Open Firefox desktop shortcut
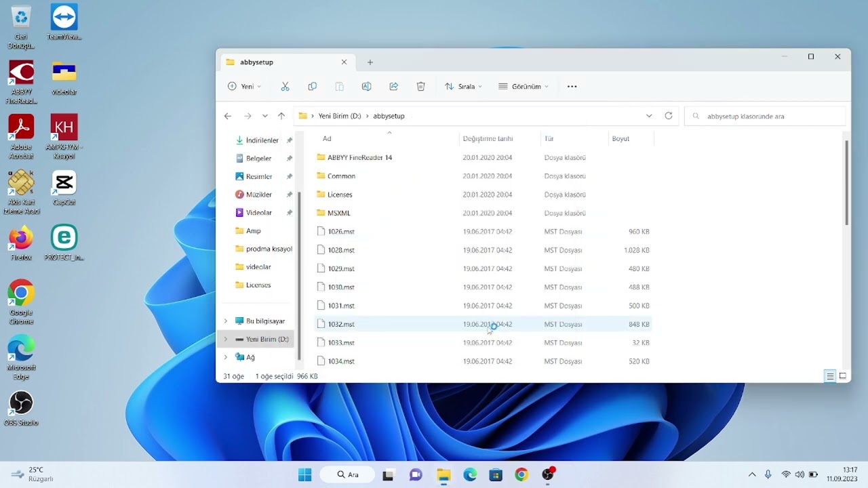Image resolution: width=868 pixels, height=488 pixels. (x=21, y=243)
